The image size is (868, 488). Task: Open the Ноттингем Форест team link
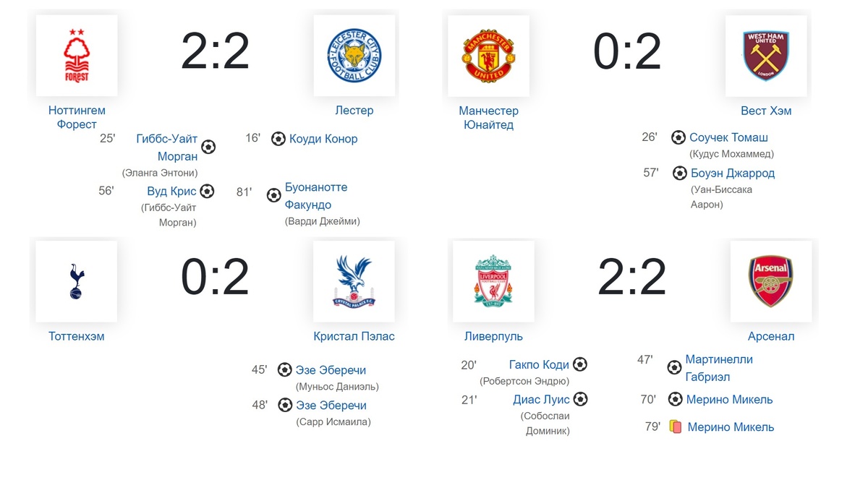77,117
